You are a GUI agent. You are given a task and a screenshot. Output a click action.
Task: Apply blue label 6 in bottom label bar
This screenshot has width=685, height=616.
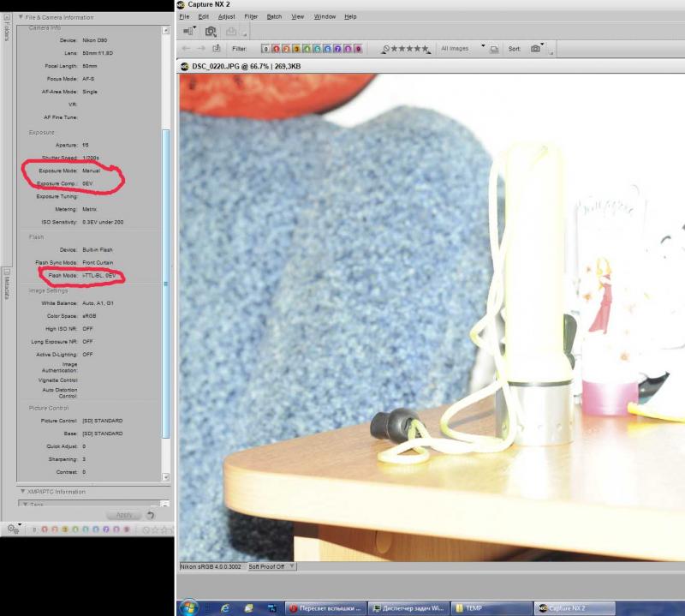click(x=96, y=529)
